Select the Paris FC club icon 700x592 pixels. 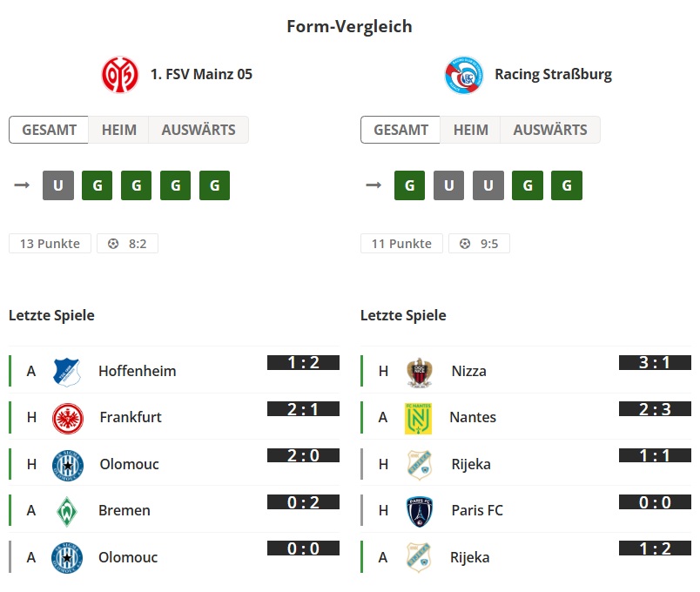418,511
